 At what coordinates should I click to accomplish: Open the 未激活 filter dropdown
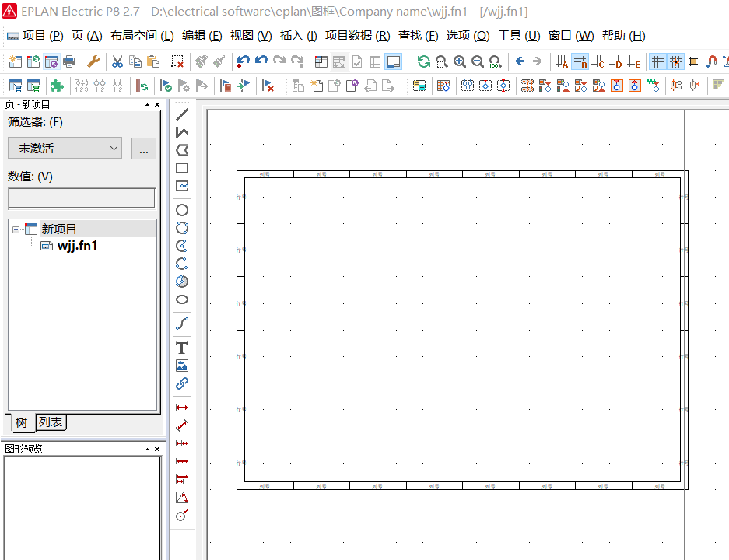point(65,148)
